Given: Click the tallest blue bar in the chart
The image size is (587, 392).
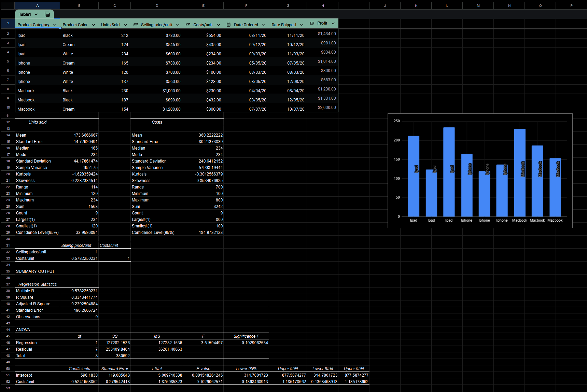Looking at the screenshot, I should (x=449, y=172).
